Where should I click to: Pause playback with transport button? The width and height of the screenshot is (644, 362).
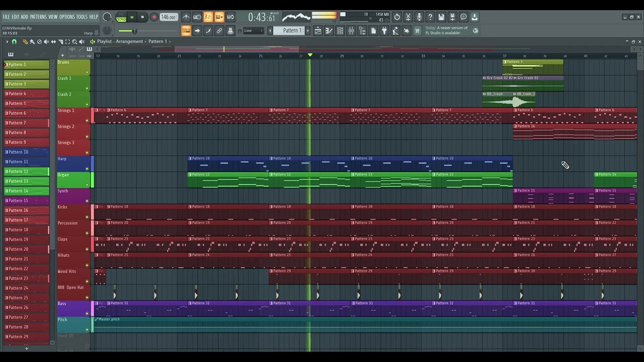pos(132,17)
